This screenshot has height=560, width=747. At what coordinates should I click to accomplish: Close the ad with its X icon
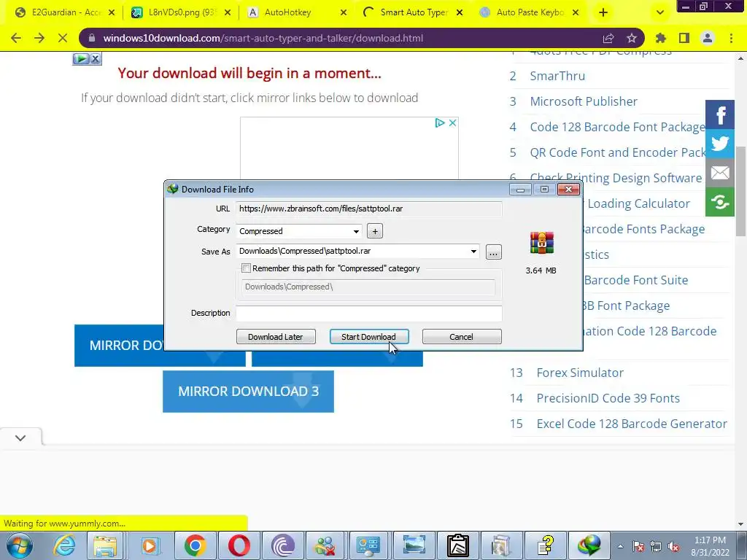tap(452, 122)
